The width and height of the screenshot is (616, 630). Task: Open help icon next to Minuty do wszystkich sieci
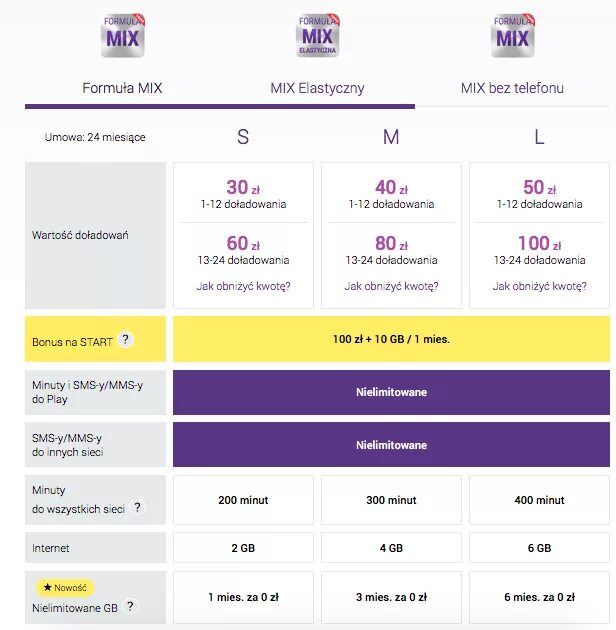137,507
